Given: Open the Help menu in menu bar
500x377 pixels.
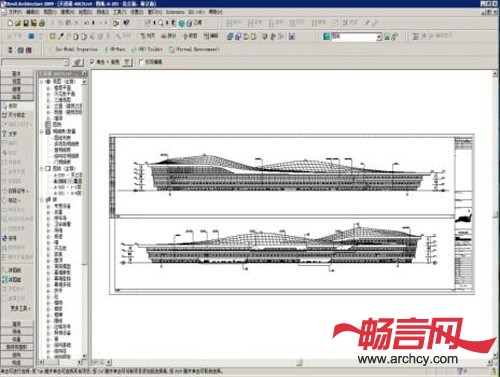Looking at the screenshot, I should [215, 12].
